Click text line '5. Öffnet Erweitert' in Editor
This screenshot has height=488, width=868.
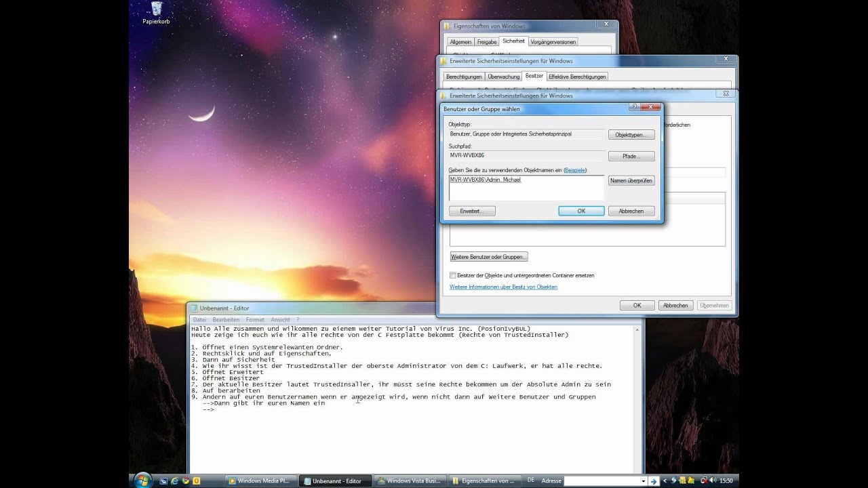pos(227,372)
